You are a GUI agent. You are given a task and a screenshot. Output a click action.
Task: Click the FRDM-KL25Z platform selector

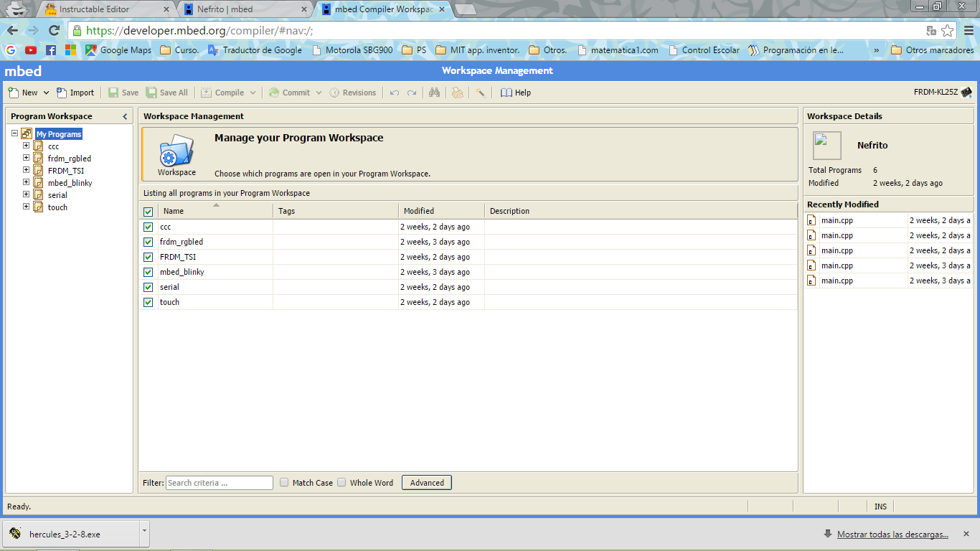(x=943, y=93)
